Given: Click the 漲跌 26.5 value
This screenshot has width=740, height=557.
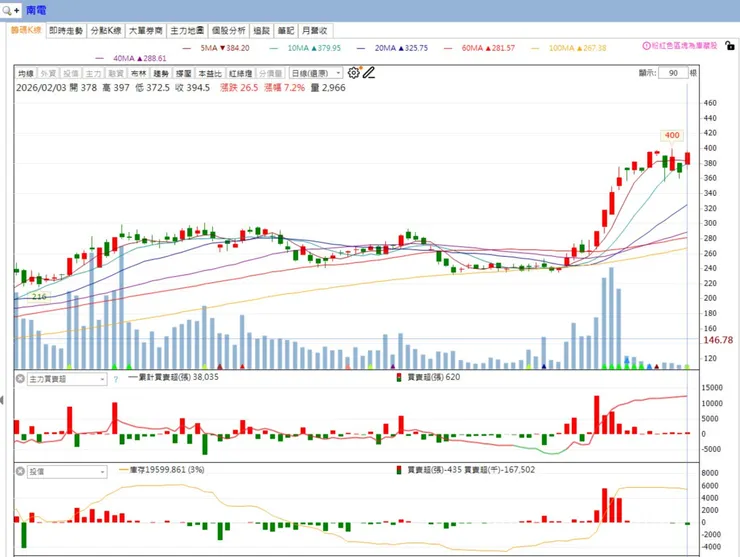Looking at the screenshot, I should tap(239, 88).
